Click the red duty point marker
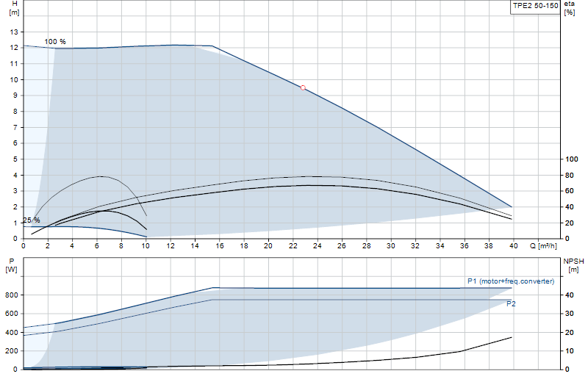Viewport: 588px width, 382px height. [303, 87]
